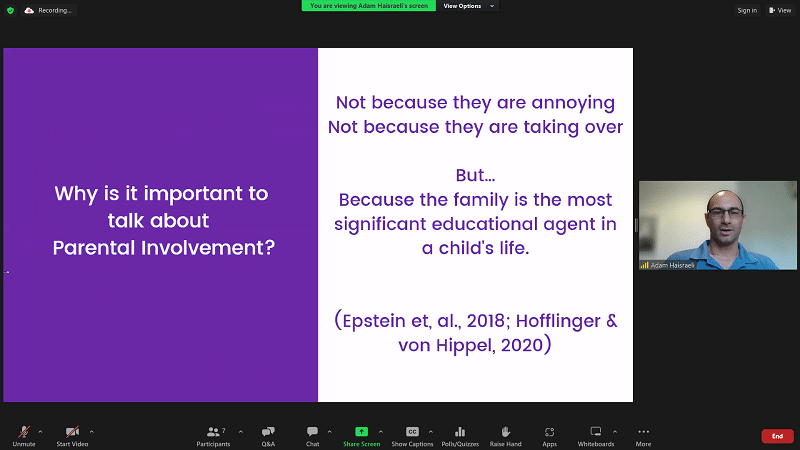Toggle Show Captions

(412, 434)
